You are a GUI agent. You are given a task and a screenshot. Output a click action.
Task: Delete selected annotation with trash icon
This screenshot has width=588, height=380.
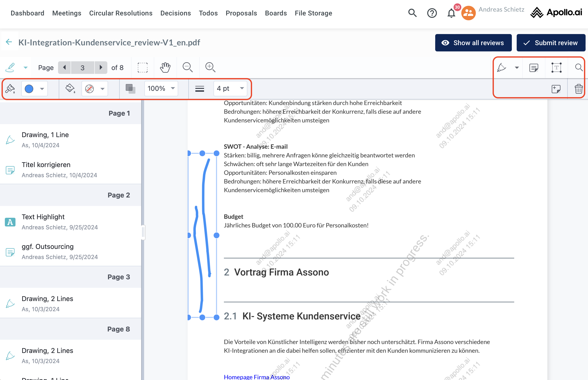578,89
